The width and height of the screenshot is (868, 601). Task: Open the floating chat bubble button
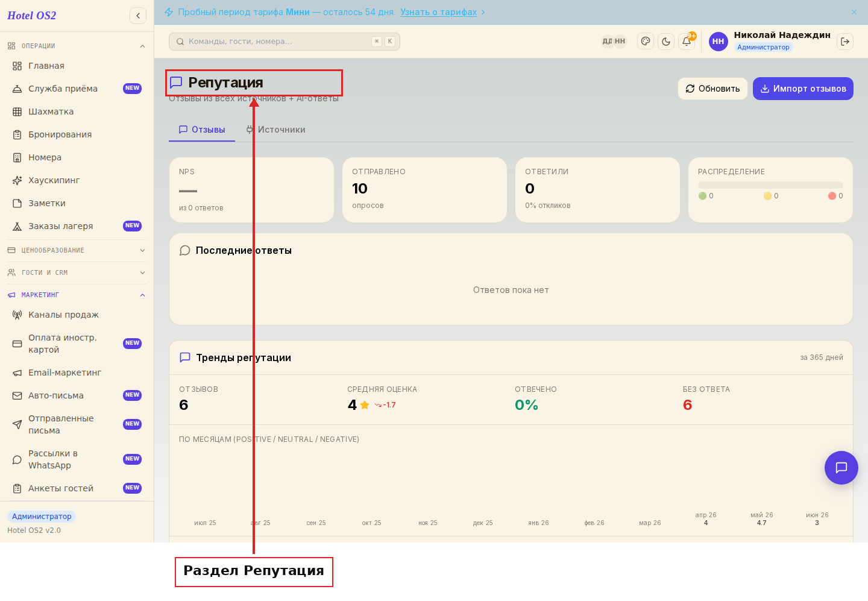point(841,468)
